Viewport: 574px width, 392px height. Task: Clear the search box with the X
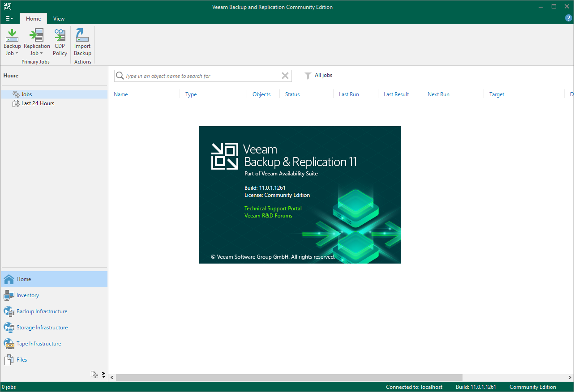pos(285,76)
